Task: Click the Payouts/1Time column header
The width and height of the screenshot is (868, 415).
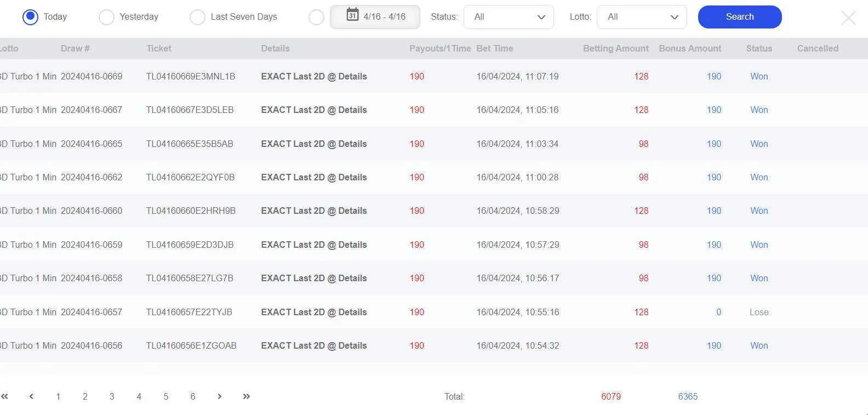Action: (440, 48)
